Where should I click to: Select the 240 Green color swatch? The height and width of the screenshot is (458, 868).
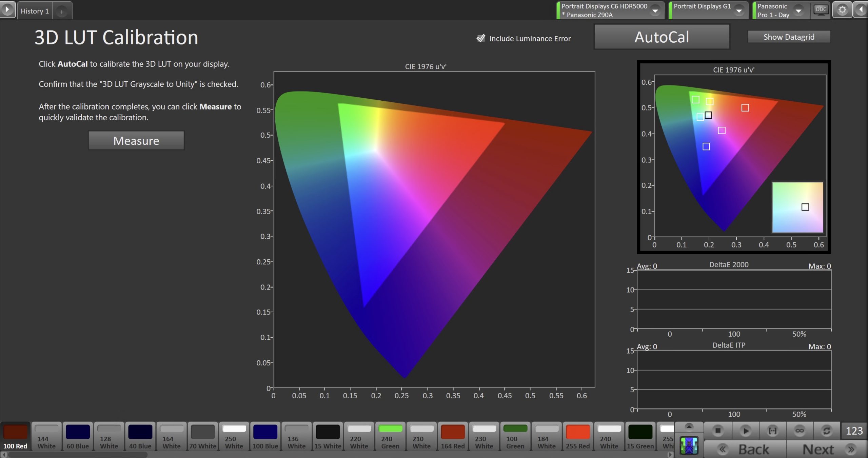(x=390, y=437)
